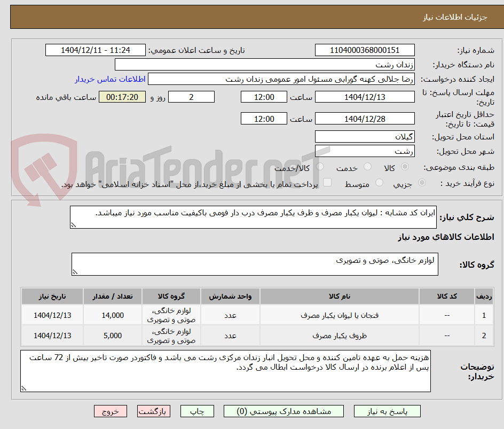Click the ردیف column header
The width and height of the screenshot is (504, 429).
coord(484,296)
